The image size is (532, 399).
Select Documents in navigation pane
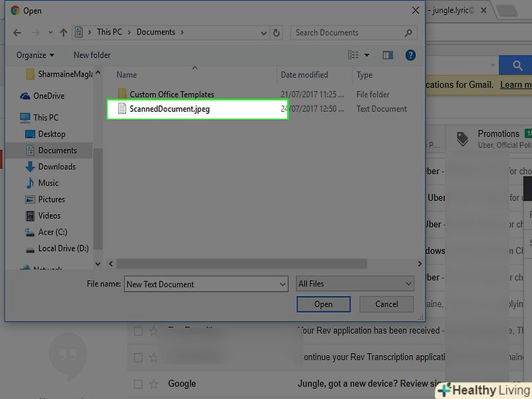[x=57, y=151]
